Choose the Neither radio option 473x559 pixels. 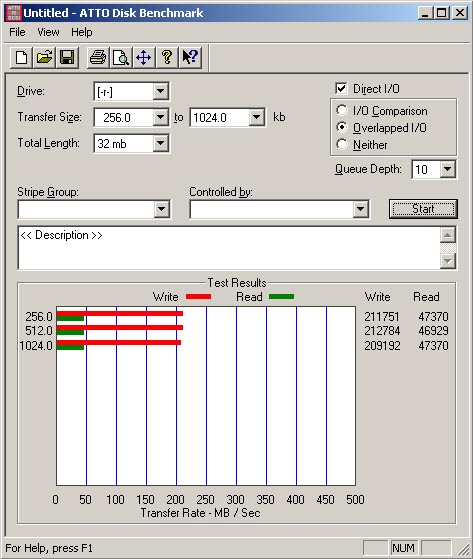(342, 144)
